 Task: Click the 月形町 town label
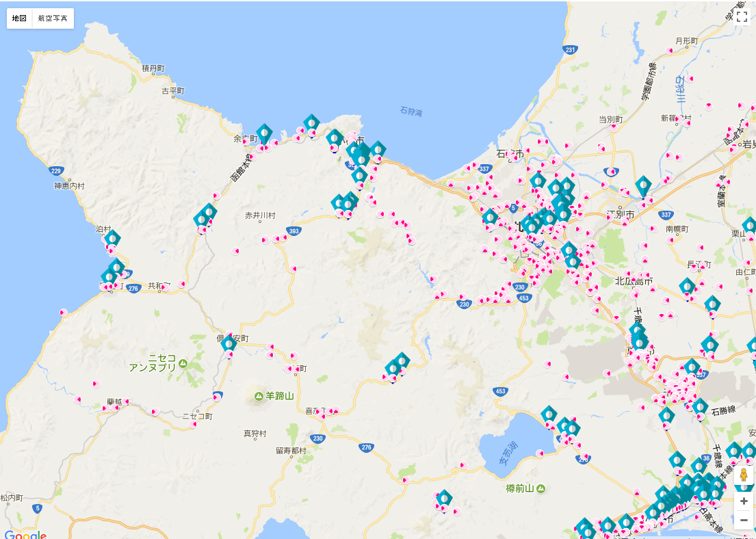click(x=687, y=41)
